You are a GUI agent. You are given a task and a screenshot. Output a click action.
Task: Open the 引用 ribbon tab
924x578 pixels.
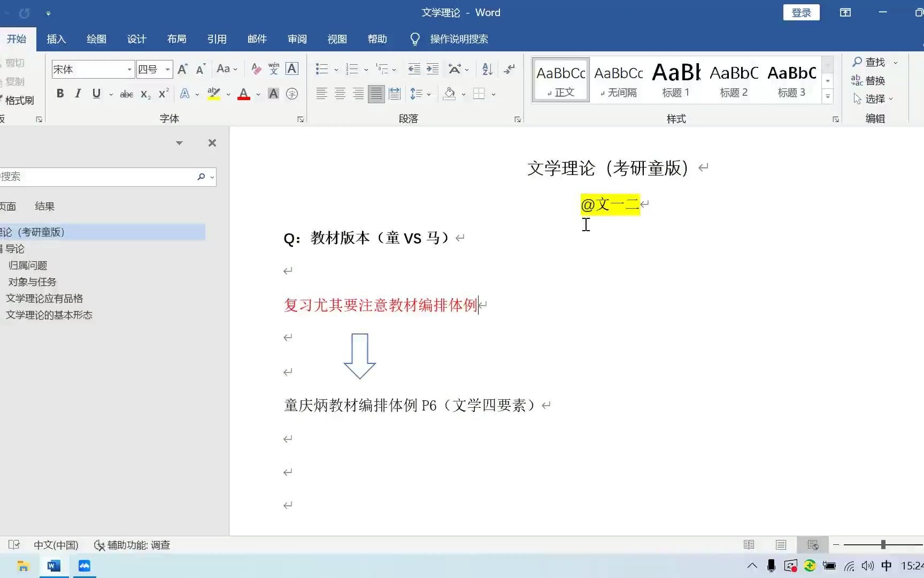pos(217,39)
